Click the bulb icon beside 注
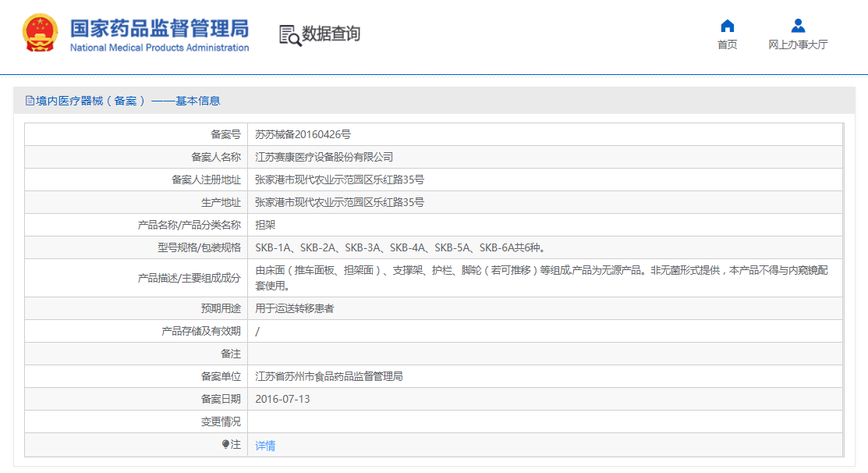 [x=225, y=444]
